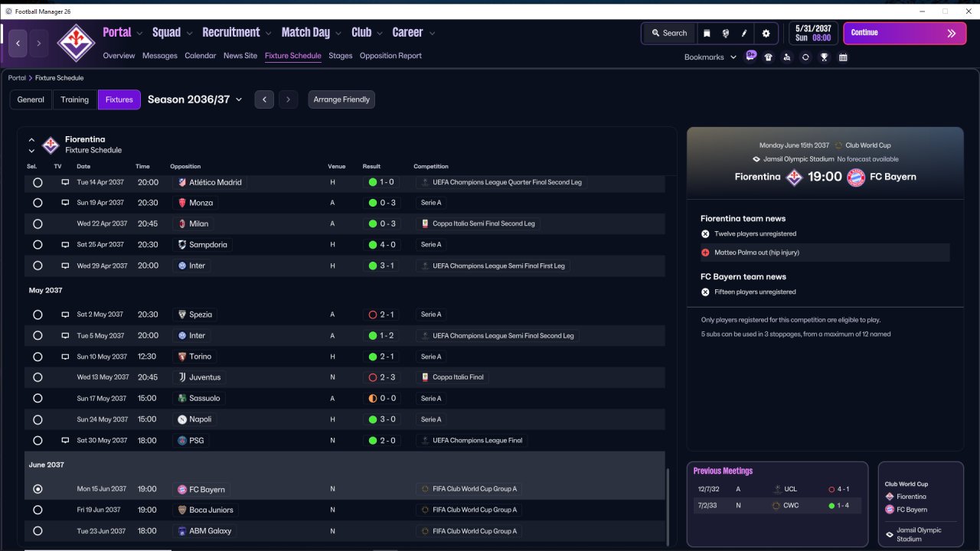Viewport: 980px width, 551px height.
Task: Click the scouting magnifier icon in the bookmarks bar
Action: coord(786,57)
